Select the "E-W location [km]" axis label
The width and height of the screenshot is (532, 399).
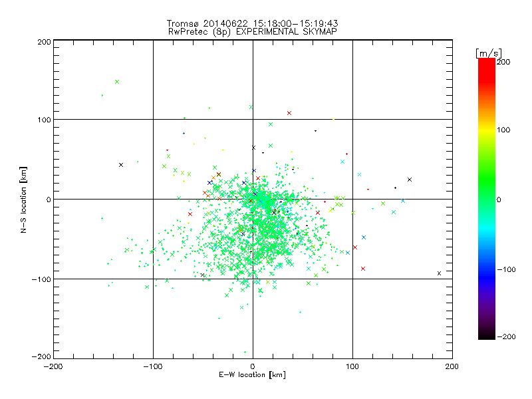pyautogui.click(x=252, y=375)
